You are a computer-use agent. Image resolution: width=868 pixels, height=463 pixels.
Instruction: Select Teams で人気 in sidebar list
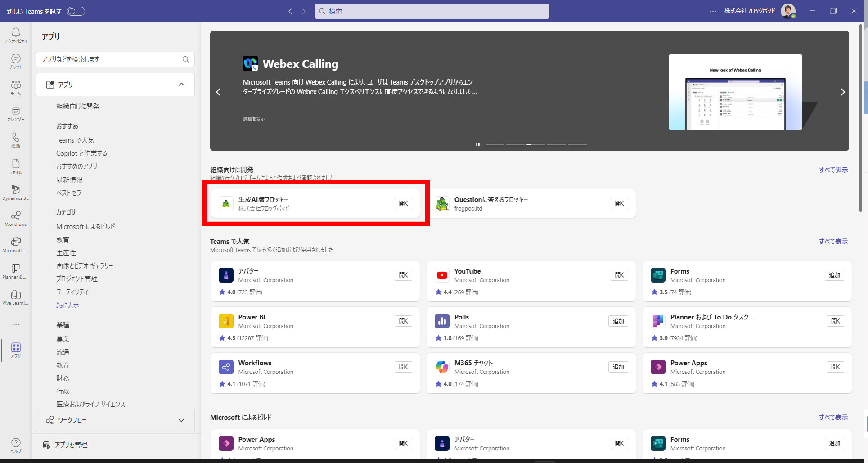pos(75,140)
